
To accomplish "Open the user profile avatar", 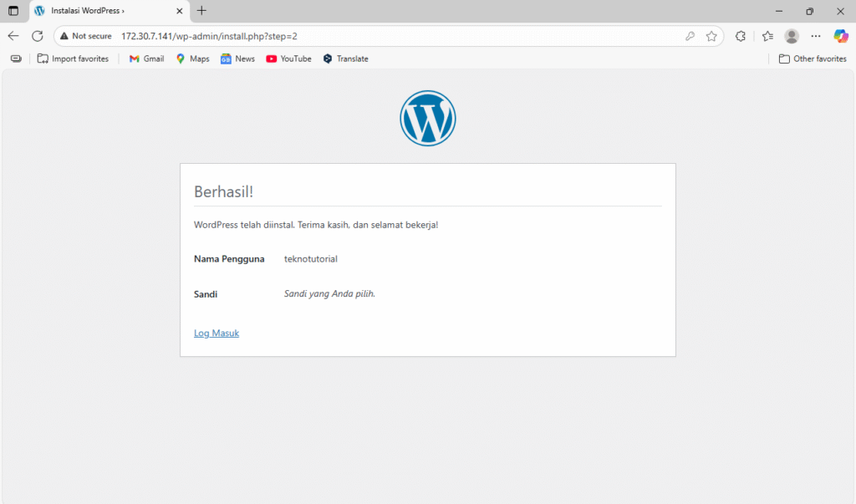I will pos(792,36).
